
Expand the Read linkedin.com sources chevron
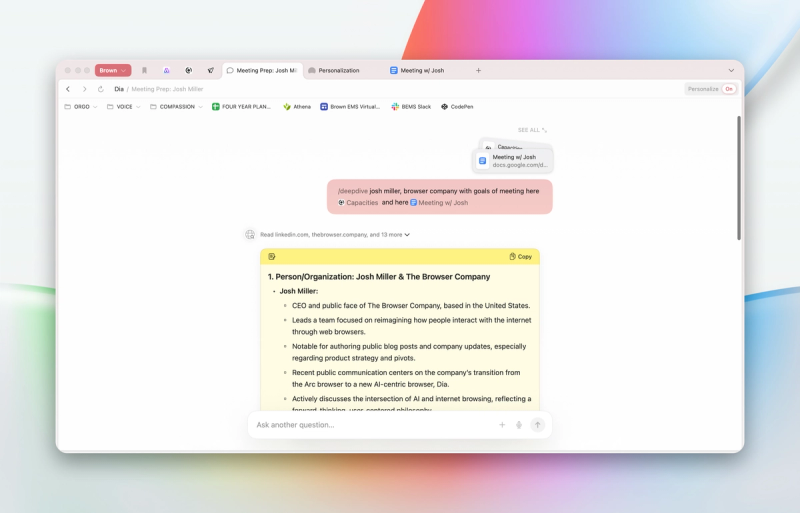407,235
